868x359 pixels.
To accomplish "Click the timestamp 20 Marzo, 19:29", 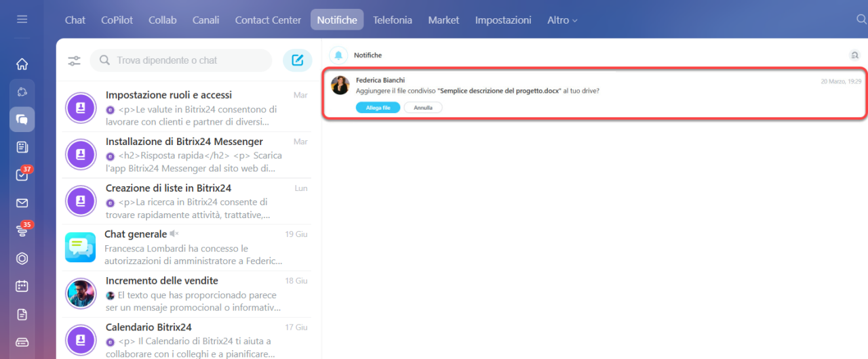I will coord(841,81).
